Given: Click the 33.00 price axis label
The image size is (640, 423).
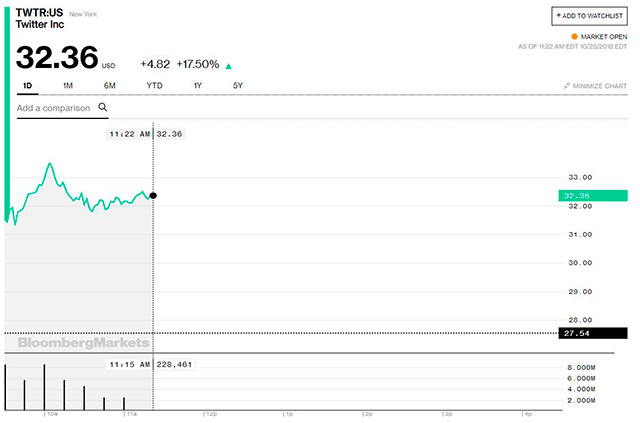Looking at the screenshot, I should point(580,177).
